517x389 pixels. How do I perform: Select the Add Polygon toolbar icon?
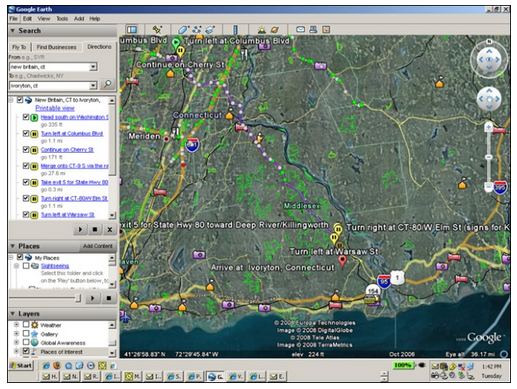click(183, 30)
